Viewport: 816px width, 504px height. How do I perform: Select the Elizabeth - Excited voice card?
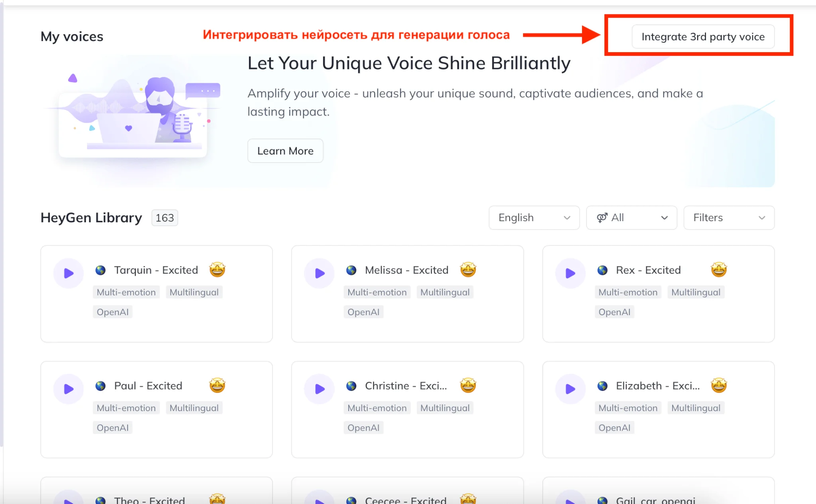pyautogui.click(x=658, y=438)
